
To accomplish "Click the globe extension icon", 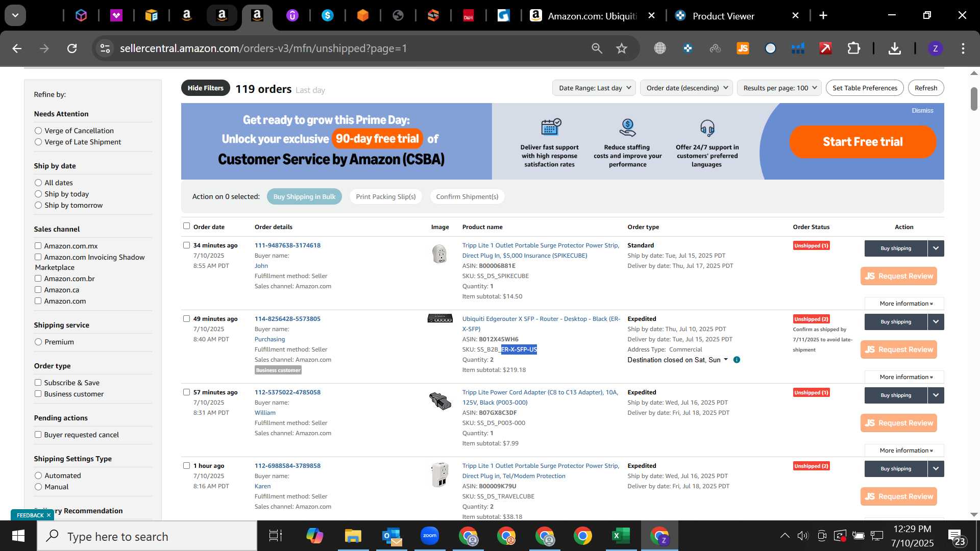I will point(660,48).
